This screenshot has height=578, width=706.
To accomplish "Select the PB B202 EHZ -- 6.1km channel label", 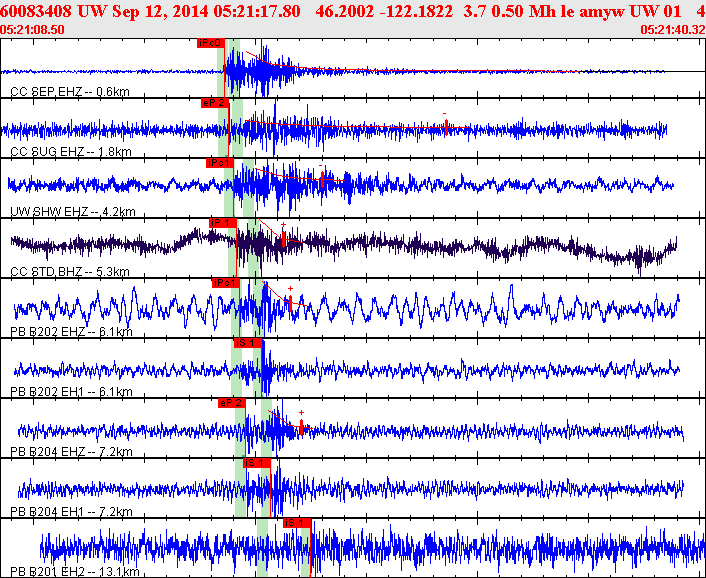I will (x=71, y=332).
